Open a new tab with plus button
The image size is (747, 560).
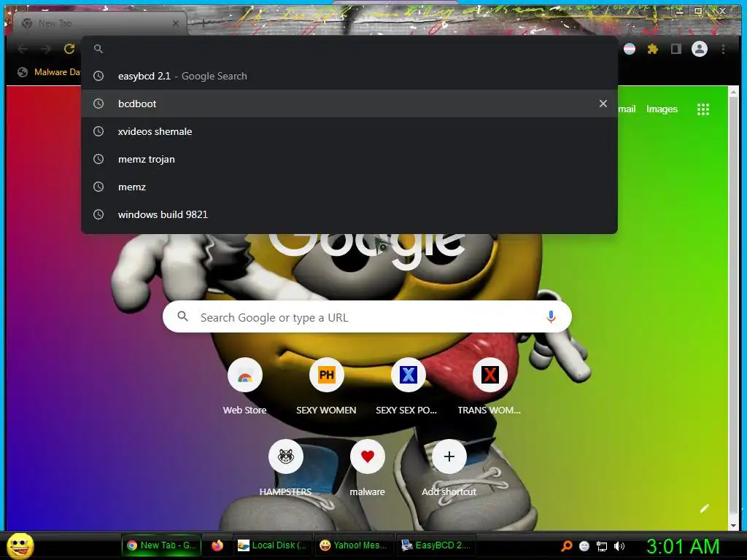coord(203,23)
